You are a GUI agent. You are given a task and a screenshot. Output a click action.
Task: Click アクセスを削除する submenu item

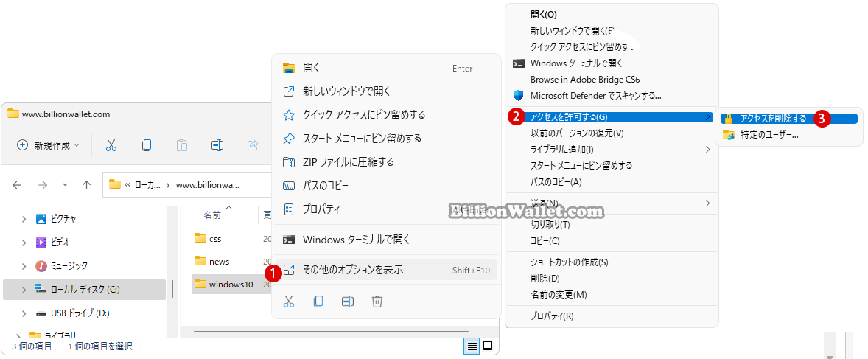788,118
